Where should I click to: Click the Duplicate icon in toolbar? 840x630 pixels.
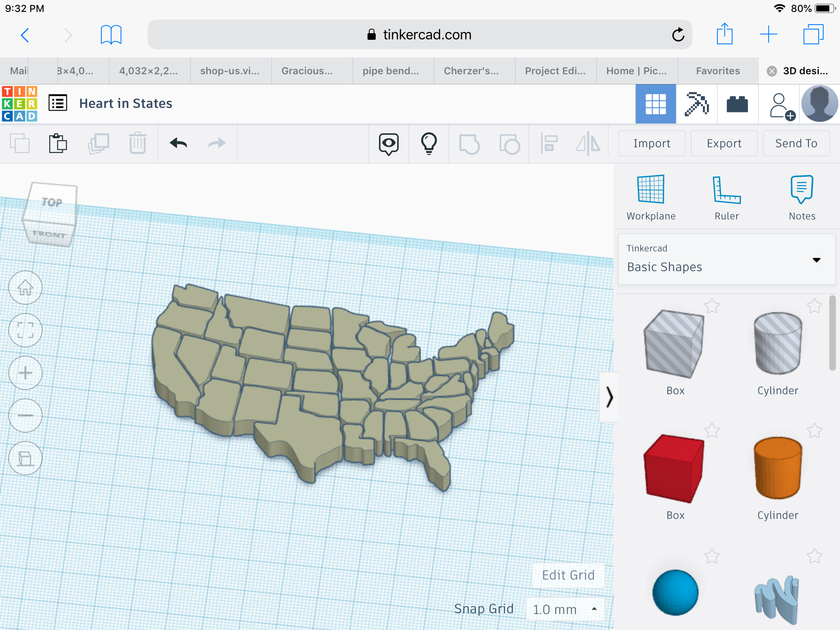click(x=98, y=143)
